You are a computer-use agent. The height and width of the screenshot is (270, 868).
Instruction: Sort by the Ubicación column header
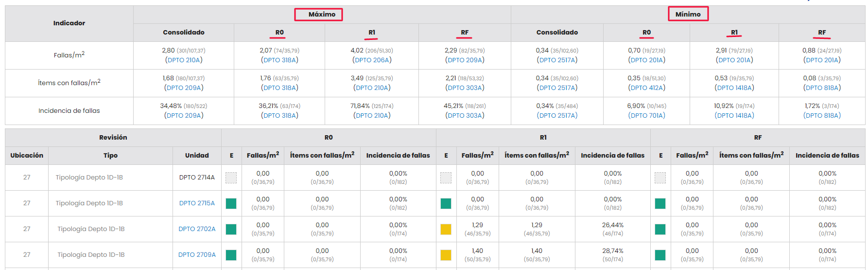point(27,156)
